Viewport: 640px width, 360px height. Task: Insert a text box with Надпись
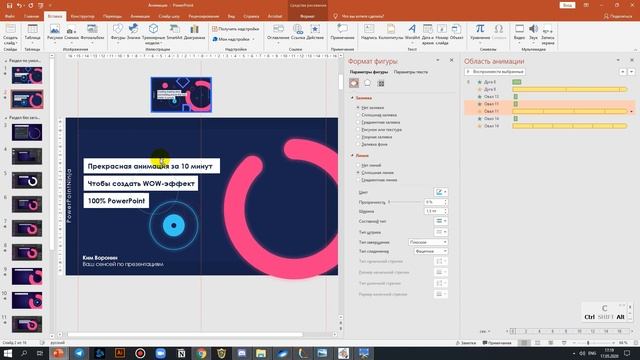pos(369,32)
